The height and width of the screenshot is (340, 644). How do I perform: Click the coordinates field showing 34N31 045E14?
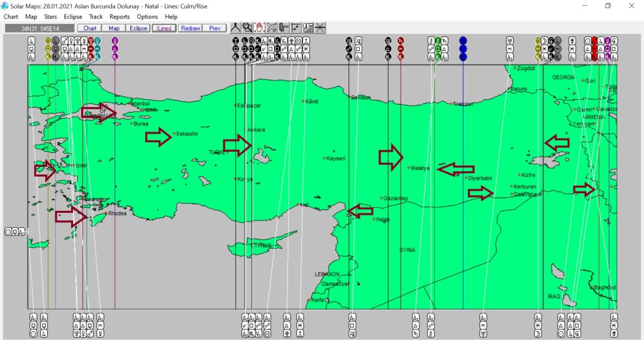pos(40,28)
